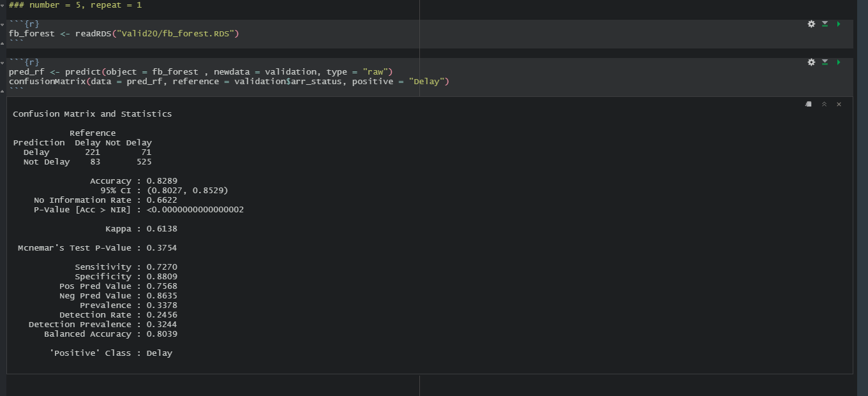Open the prediction chunk's options gear
Screen dimensions: 868x396
click(811, 62)
